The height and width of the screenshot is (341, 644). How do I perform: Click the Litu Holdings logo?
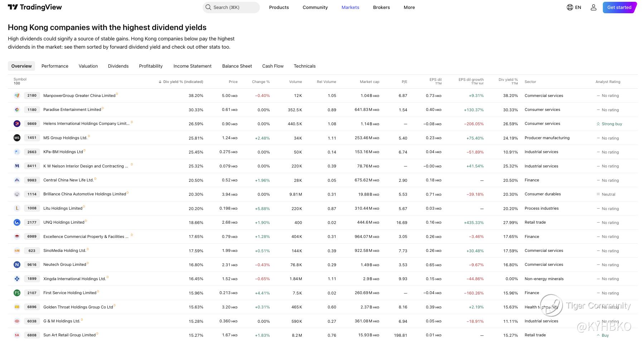coord(17,208)
